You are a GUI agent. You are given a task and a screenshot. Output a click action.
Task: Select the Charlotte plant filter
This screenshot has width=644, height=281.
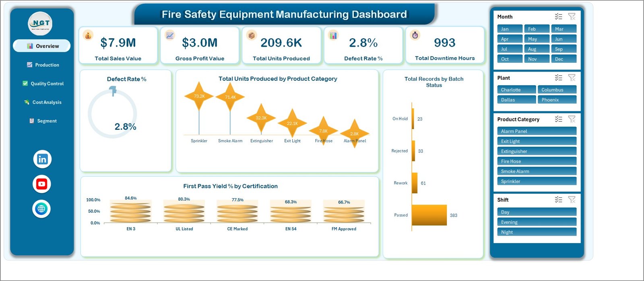517,90
